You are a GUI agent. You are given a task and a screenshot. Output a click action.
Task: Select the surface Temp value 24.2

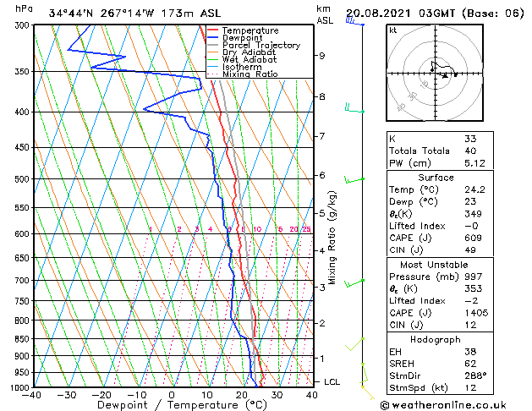(x=474, y=190)
